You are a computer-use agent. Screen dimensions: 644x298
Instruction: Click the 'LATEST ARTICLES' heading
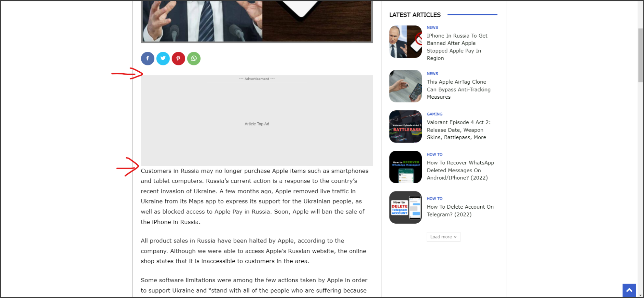coord(415,15)
